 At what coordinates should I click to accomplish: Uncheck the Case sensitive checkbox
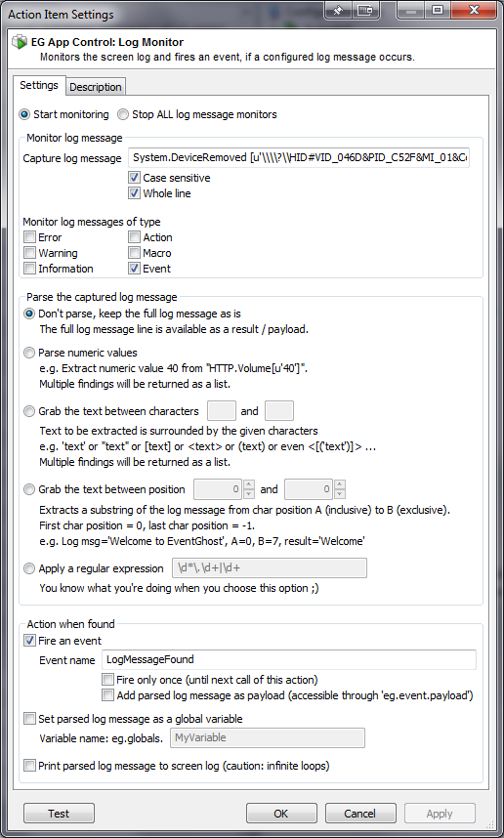pos(134,178)
